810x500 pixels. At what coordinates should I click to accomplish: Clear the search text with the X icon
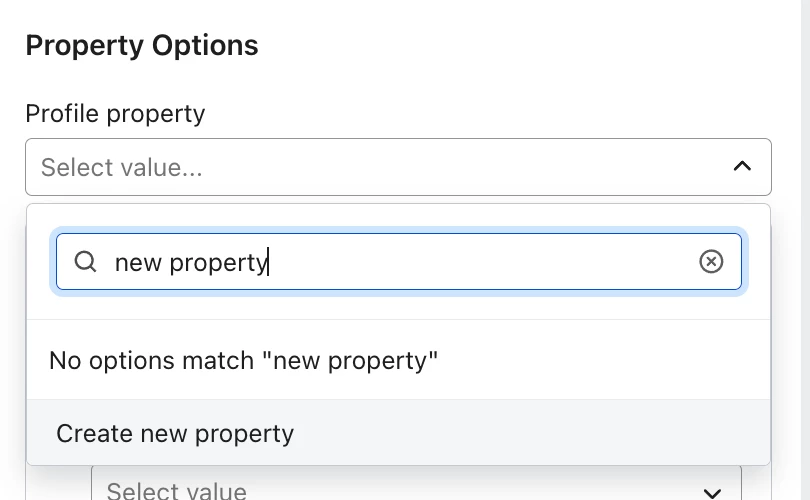(x=711, y=262)
